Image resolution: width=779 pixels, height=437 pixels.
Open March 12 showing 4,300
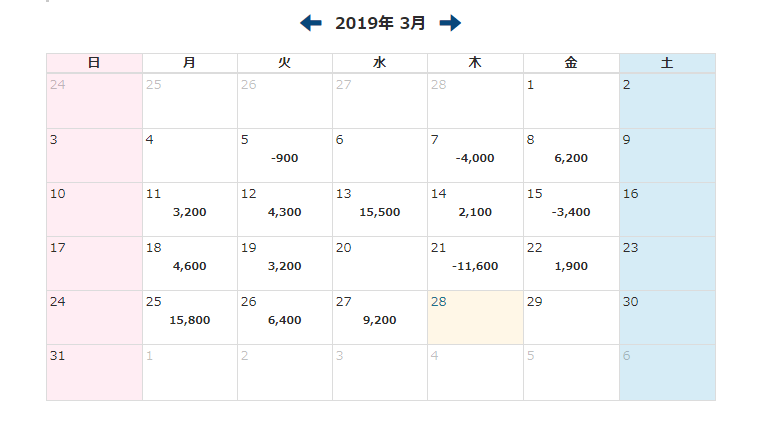285,211
